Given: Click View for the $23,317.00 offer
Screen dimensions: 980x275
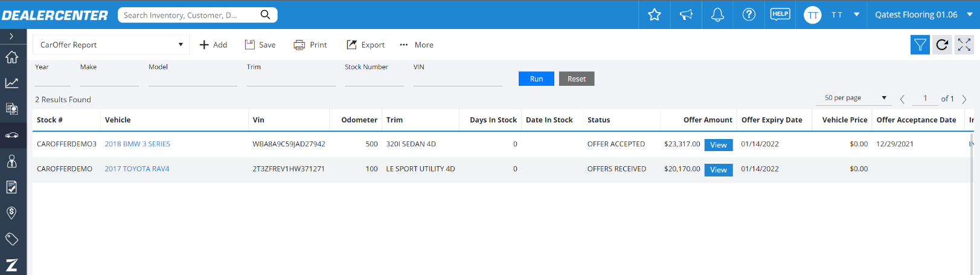Looking at the screenshot, I should click(719, 145).
